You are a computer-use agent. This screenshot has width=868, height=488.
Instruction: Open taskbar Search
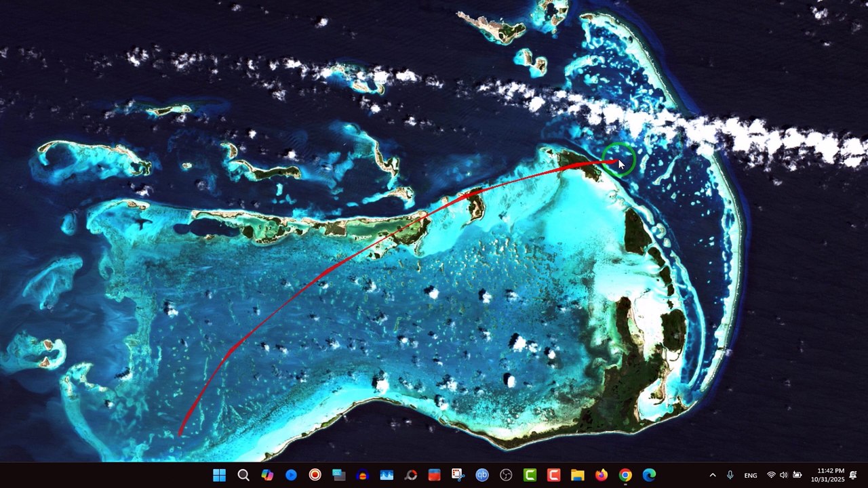click(x=243, y=475)
